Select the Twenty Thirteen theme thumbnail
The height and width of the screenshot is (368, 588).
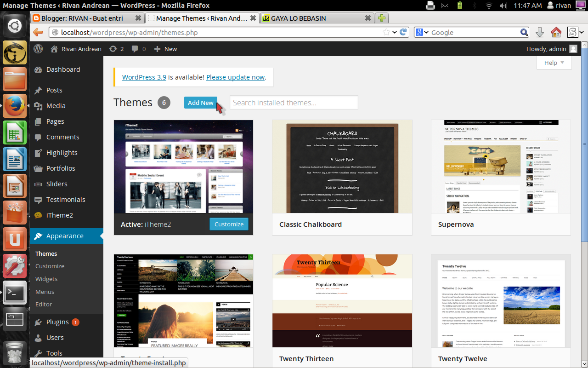342,301
